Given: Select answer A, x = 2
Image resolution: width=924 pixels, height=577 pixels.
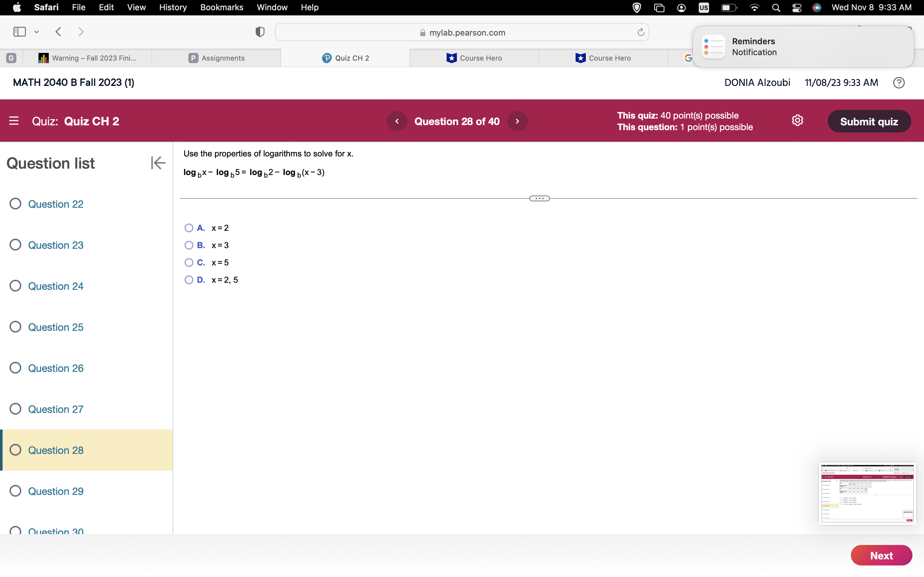Looking at the screenshot, I should [x=189, y=228].
